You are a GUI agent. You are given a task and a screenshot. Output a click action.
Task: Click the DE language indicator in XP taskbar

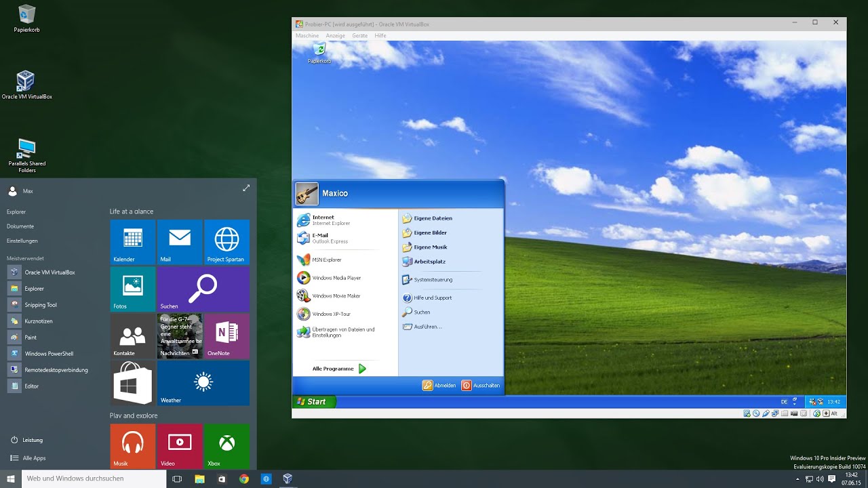pyautogui.click(x=784, y=402)
